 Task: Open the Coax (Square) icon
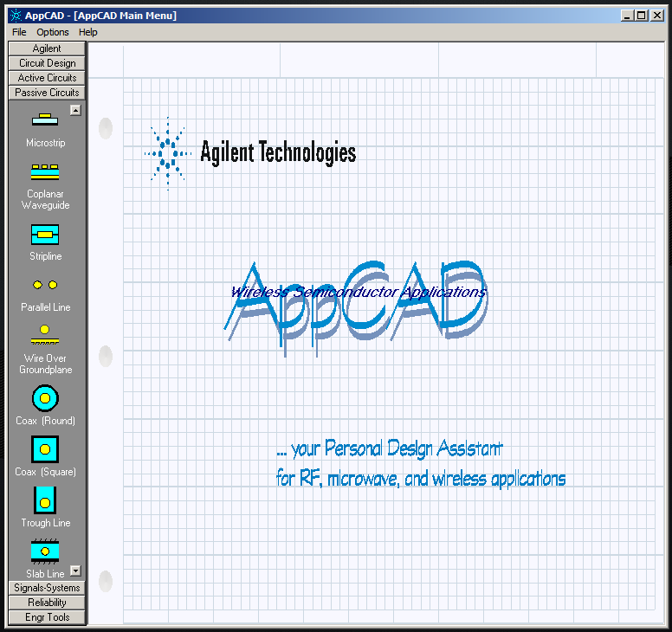tap(45, 449)
